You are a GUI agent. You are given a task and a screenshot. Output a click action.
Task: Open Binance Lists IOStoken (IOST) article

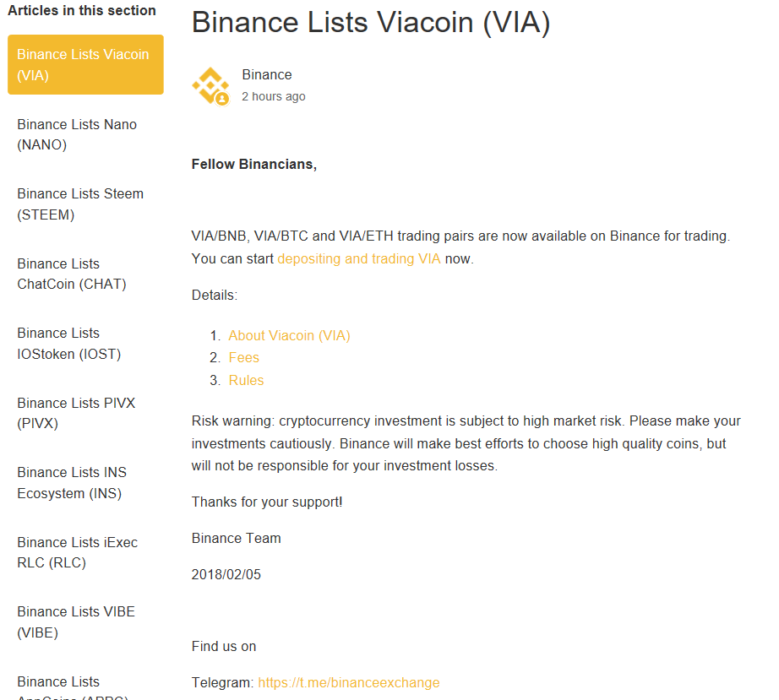point(69,343)
